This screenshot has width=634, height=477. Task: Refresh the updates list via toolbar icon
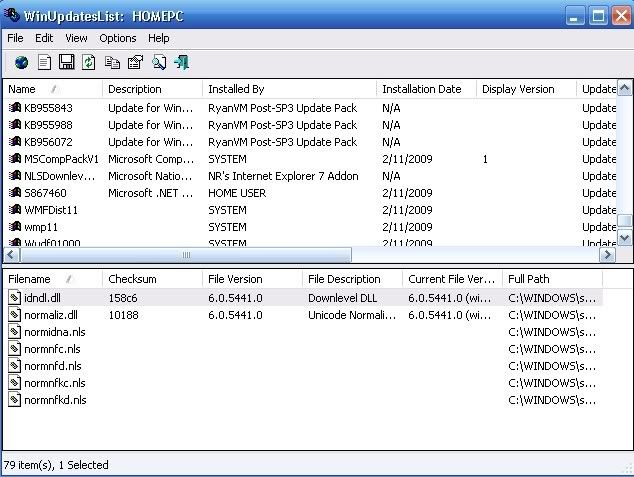[x=89, y=63]
